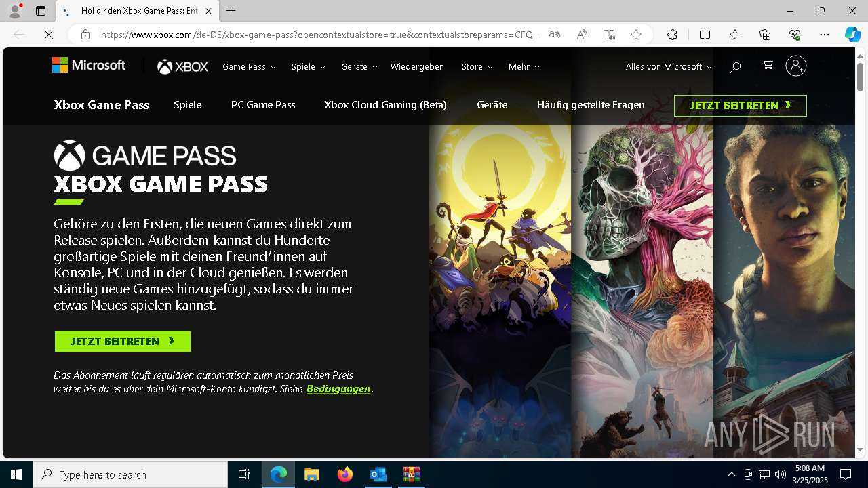Viewport: 868px width, 488px height.
Task: Expand the Spiele dropdown menu
Action: (309, 66)
